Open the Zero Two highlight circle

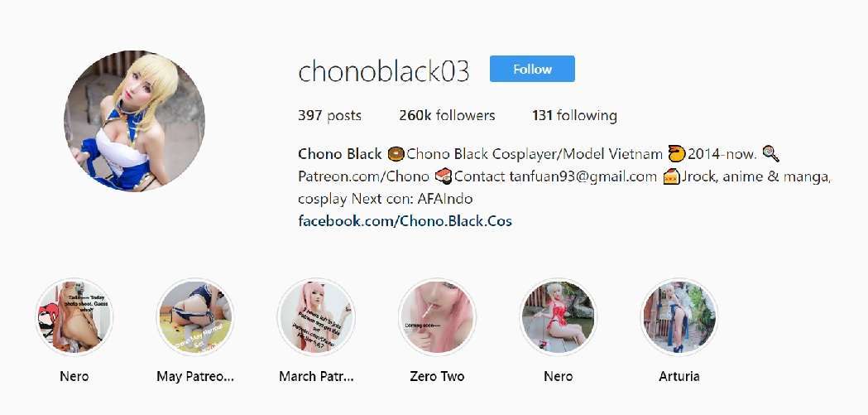[x=437, y=317]
